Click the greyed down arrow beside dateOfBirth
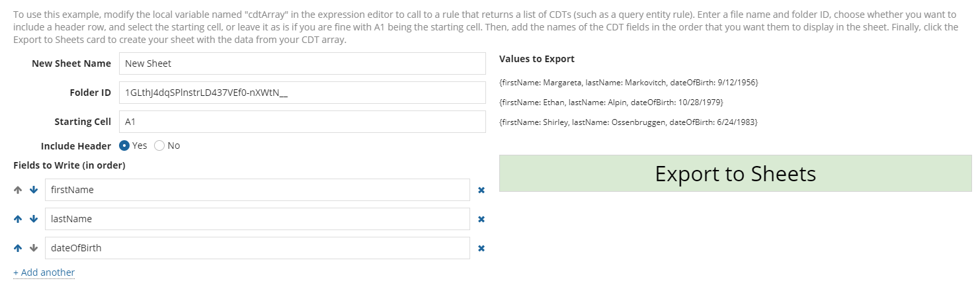 click(34, 248)
